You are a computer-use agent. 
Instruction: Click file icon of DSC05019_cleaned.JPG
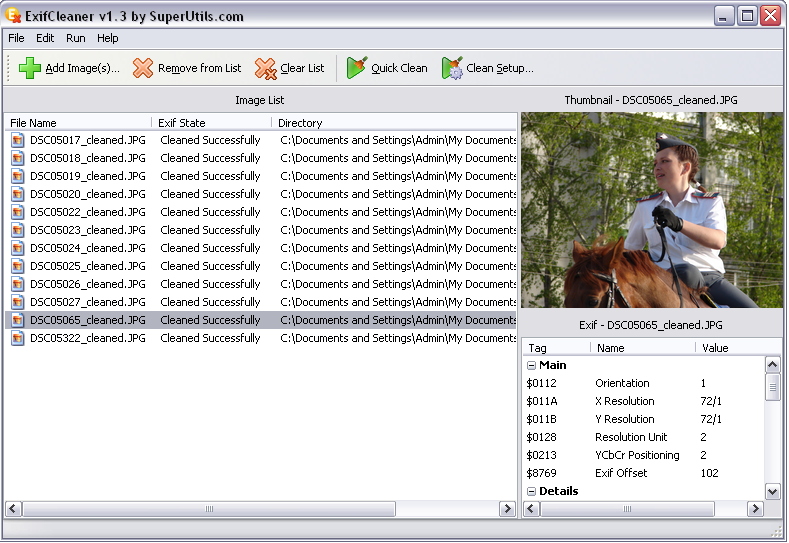point(18,176)
